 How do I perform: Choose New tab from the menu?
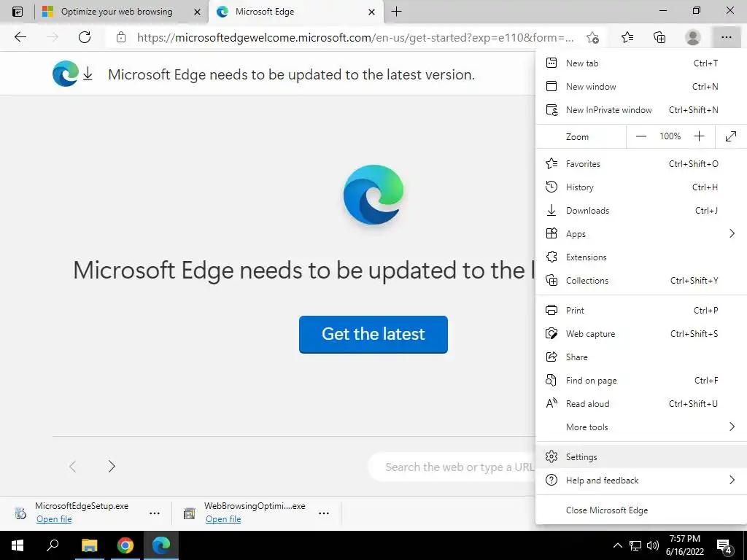pos(641,63)
